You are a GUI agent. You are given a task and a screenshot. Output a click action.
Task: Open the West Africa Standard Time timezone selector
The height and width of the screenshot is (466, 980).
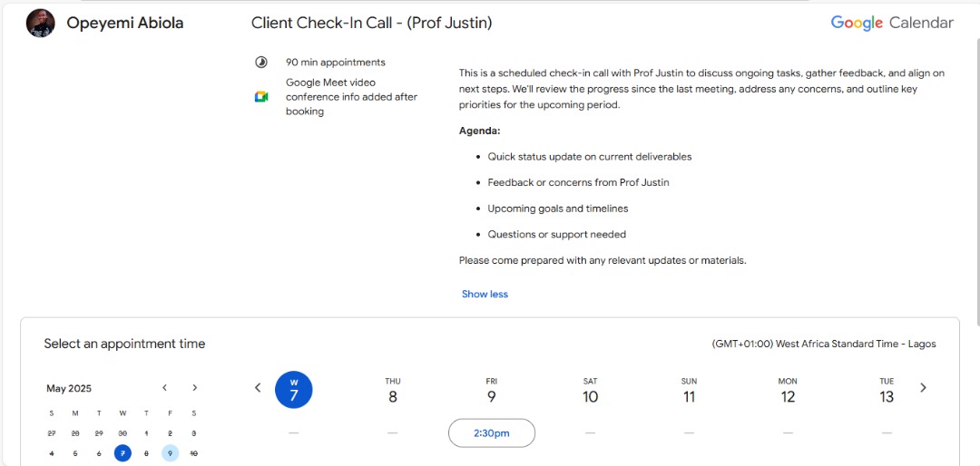coord(824,345)
